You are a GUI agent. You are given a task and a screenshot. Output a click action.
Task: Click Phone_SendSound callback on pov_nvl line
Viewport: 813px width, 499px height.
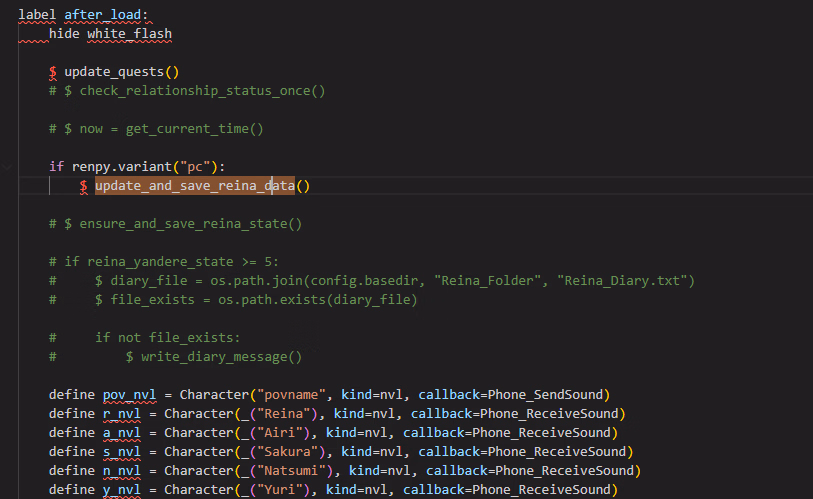pyautogui.click(x=544, y=395)
